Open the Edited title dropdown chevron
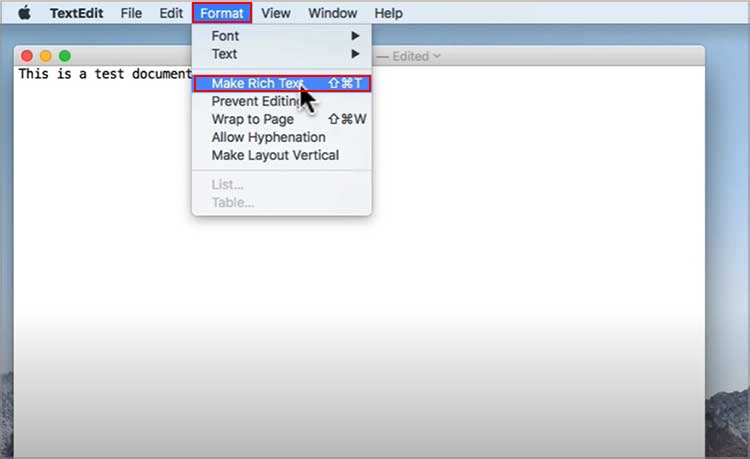Viewport: 750px width, 459px height. click(436, 56)
